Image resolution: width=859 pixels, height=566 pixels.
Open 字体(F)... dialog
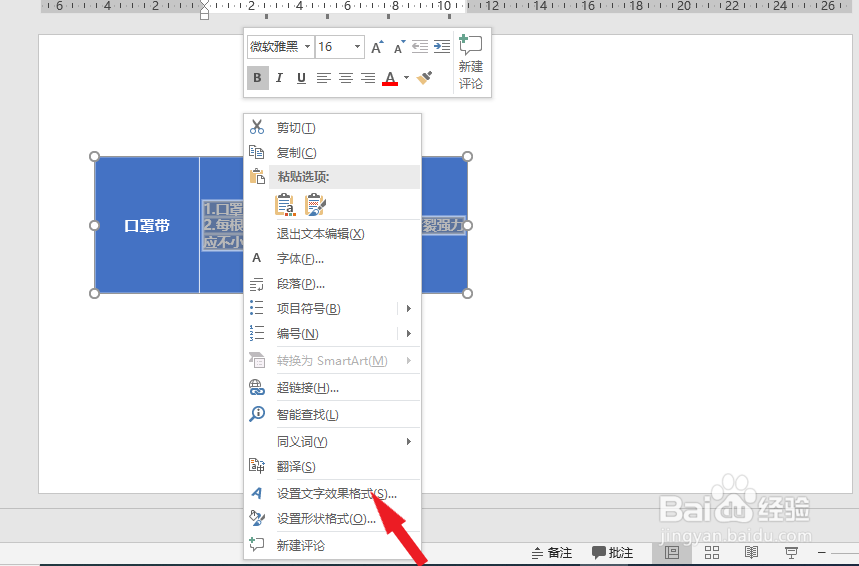click(333, 259)
